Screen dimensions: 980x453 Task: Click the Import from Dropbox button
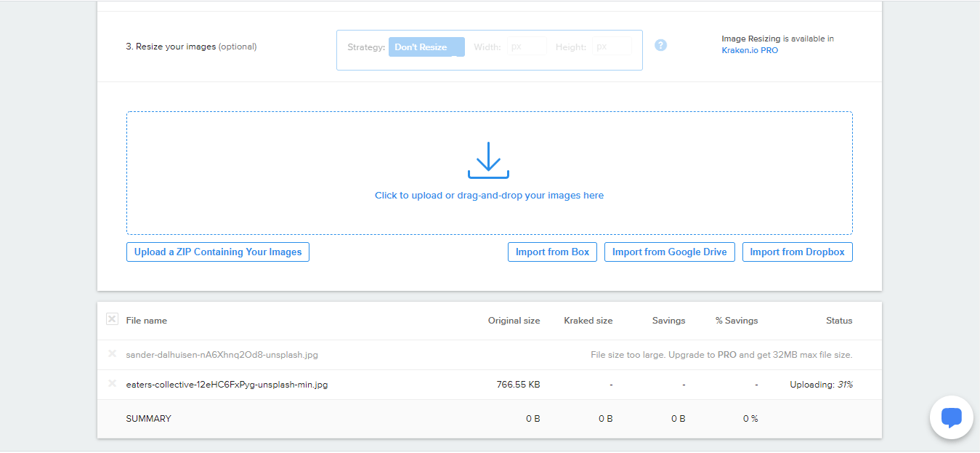[797, 252]
